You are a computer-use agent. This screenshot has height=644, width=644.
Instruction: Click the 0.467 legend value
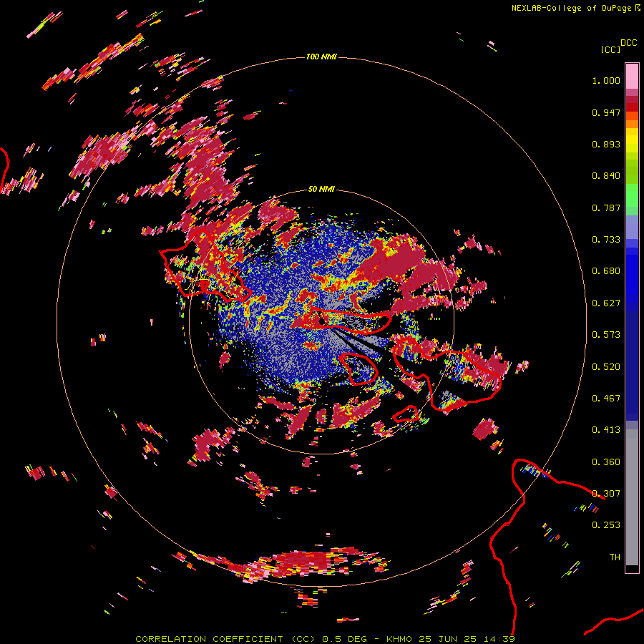tap(606, 399)
